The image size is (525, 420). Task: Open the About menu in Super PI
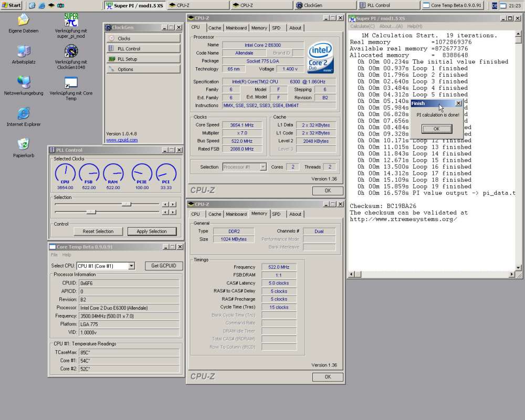pyautogui.click(x=391, y=26)
